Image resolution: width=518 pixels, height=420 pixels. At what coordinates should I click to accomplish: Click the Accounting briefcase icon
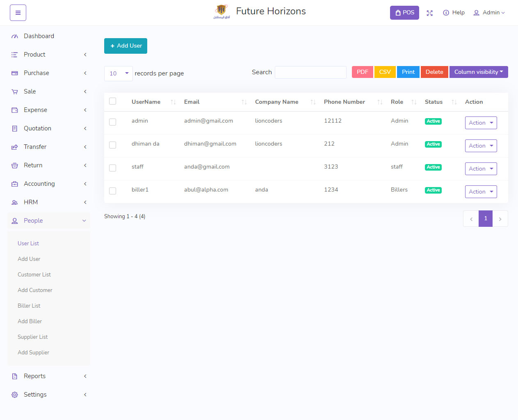coord(15,184)
